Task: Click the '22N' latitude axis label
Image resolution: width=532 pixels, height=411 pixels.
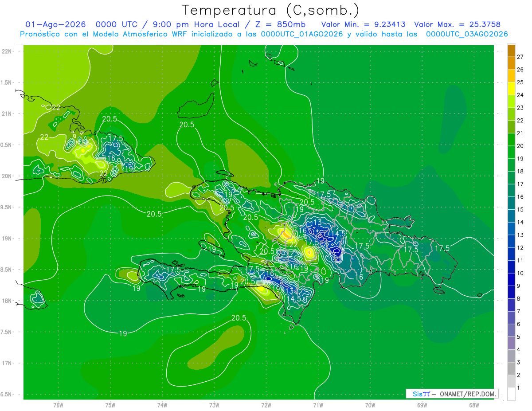Action: click(7, 51)
